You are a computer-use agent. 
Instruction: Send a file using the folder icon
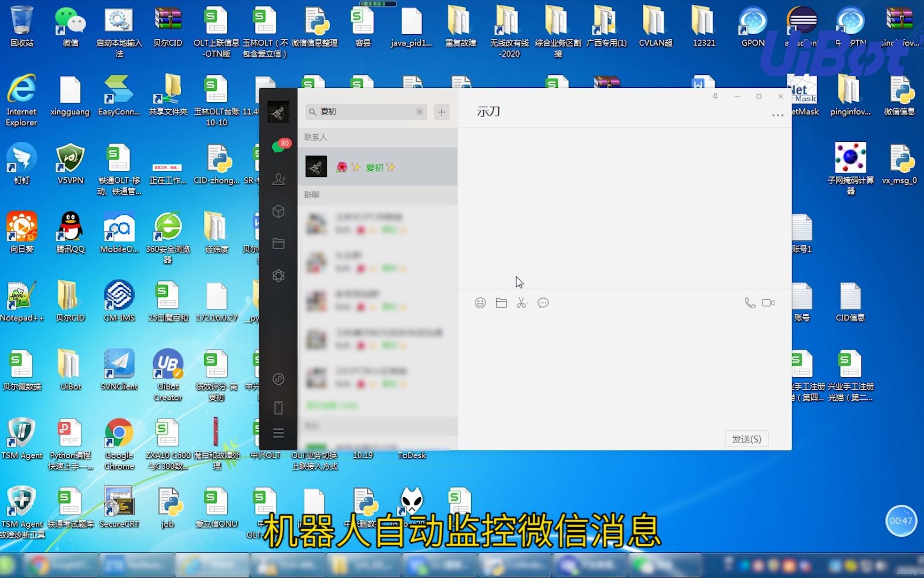[501, 302]
